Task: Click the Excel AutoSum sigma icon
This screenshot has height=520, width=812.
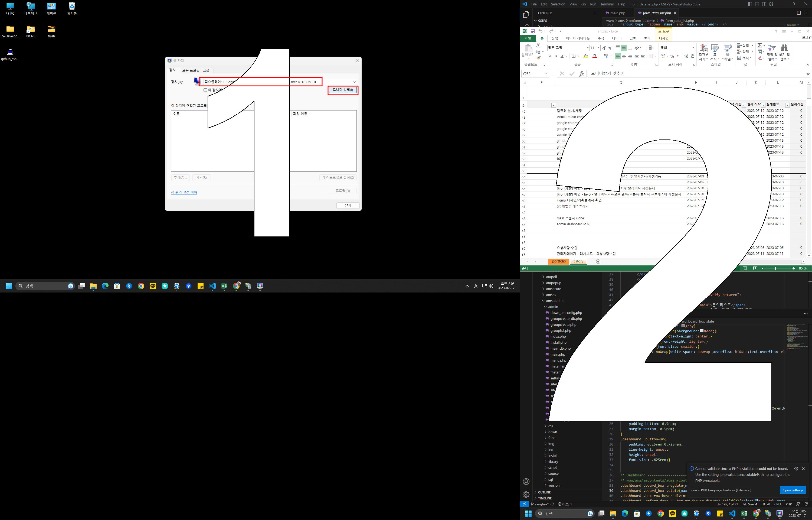Action: pyautogui.click(x=759, y=45)
